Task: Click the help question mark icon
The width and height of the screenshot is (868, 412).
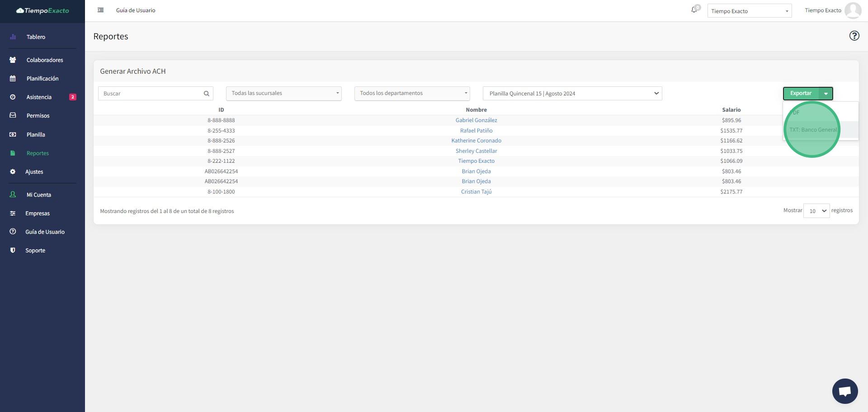Action: [x=854, y=36]
